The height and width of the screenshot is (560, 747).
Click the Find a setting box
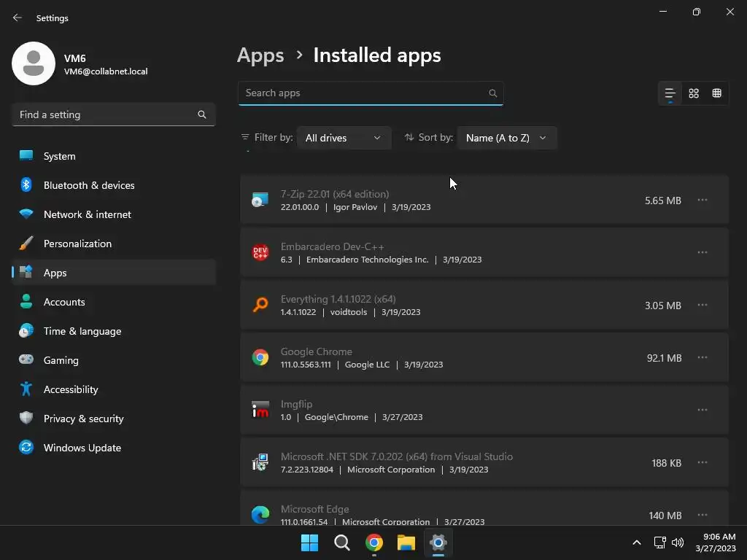click(106, 114)
